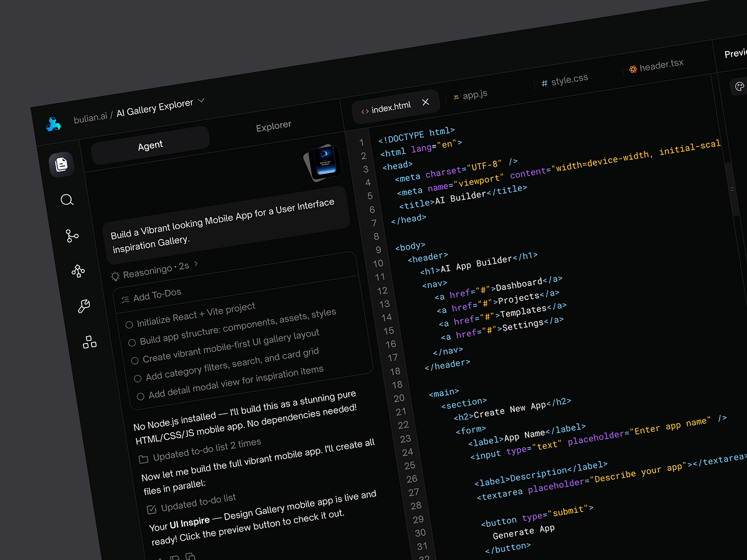
Task: Open the blocks components icon in sidebar
Action: click(90, 342)
